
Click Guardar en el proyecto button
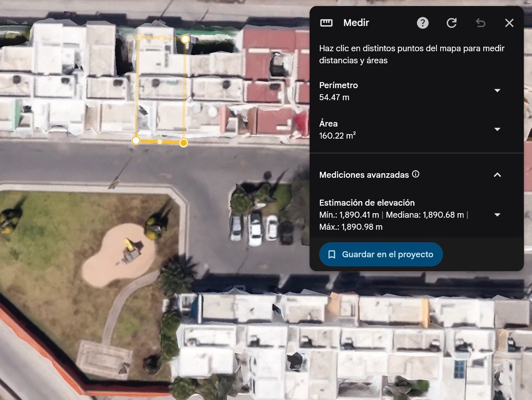[x=381, y=254]
